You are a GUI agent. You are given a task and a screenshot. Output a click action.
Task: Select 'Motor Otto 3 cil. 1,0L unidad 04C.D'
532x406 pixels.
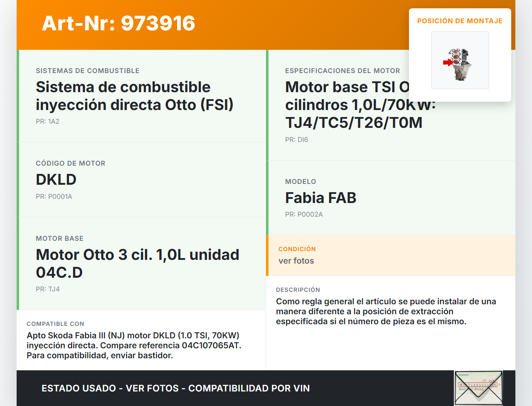click(x=138, y=264)
